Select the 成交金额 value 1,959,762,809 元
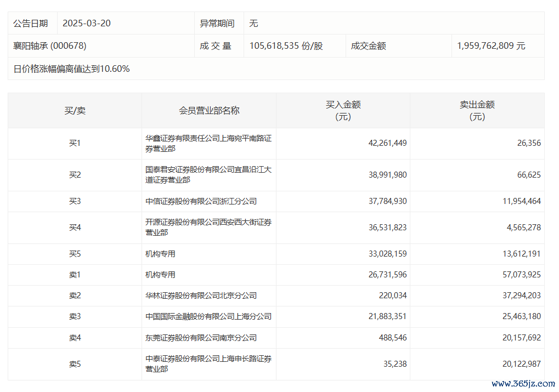This screenshot has height=392, width=559. [491, 46]
